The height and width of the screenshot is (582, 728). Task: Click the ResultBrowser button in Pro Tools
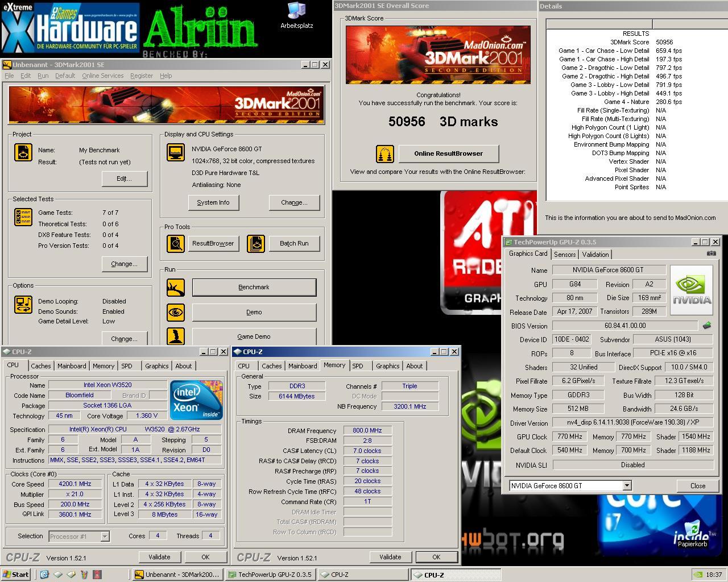213,243
